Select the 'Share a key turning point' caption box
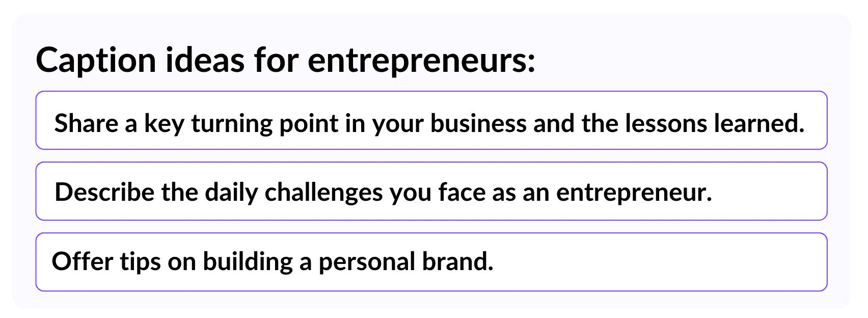 pos(431,120)
